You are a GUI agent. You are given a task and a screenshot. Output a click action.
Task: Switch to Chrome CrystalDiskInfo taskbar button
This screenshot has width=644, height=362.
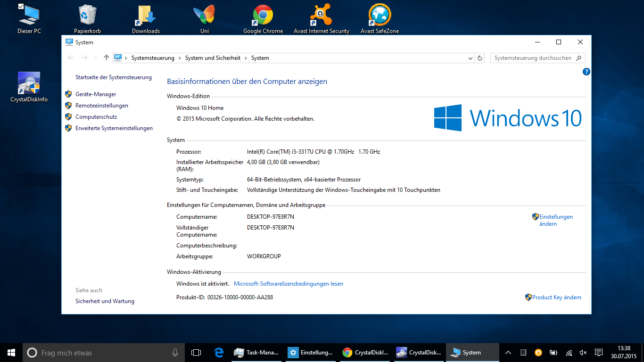365,353
